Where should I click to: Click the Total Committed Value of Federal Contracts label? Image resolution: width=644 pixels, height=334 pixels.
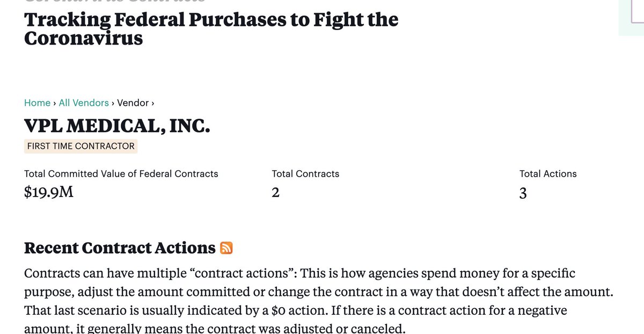tap(121, 174)
